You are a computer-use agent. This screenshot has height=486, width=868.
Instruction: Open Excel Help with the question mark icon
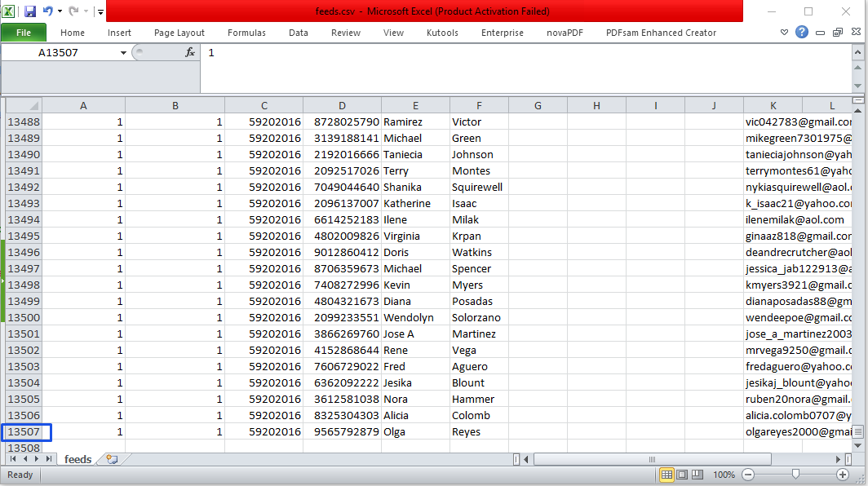pos(801,32)
